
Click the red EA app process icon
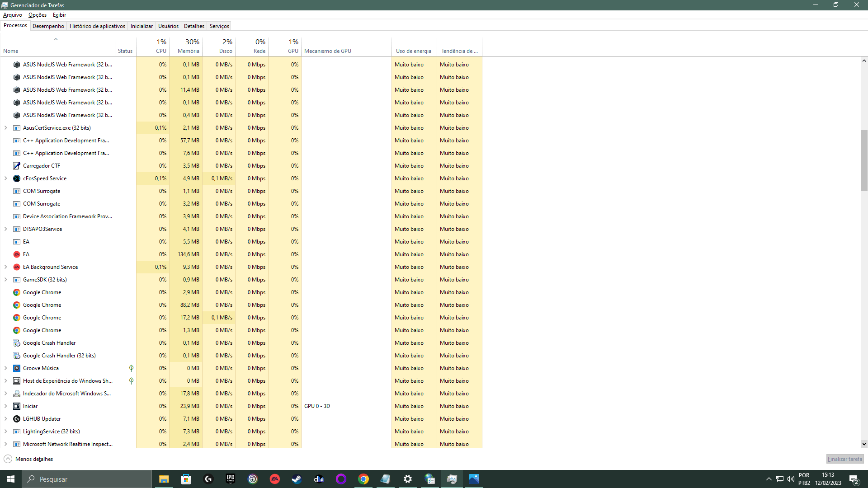[17, 254]
